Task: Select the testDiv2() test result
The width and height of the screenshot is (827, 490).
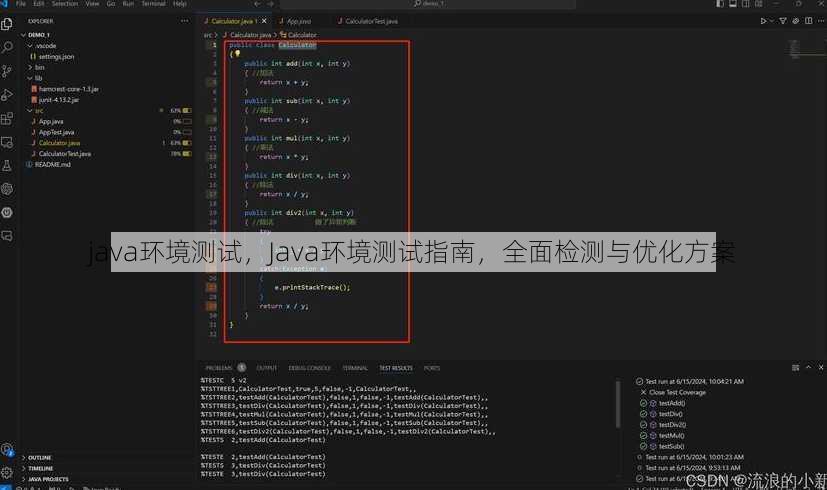Action: [672, 425]
